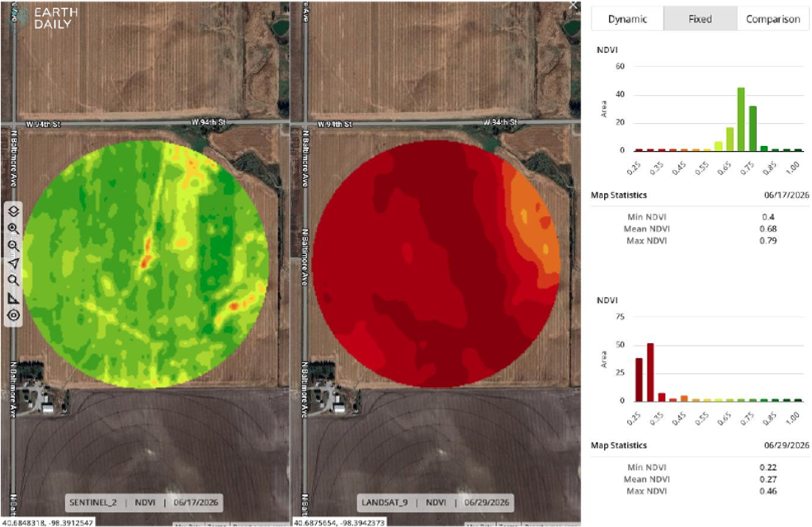Screen dimensions: 812x527
Task: Click the 06/17/2026 date beside Map Statistics
Action: tap(786, 195)
